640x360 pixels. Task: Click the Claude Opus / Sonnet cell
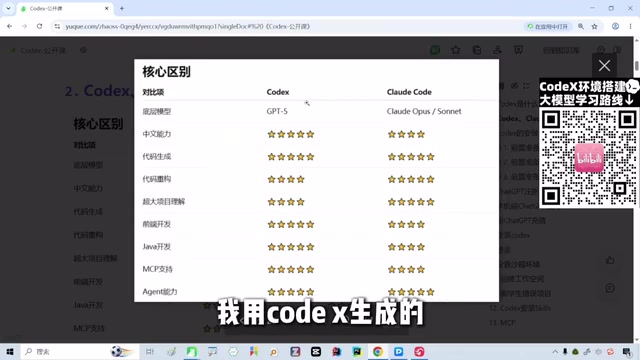click(424, 111)
